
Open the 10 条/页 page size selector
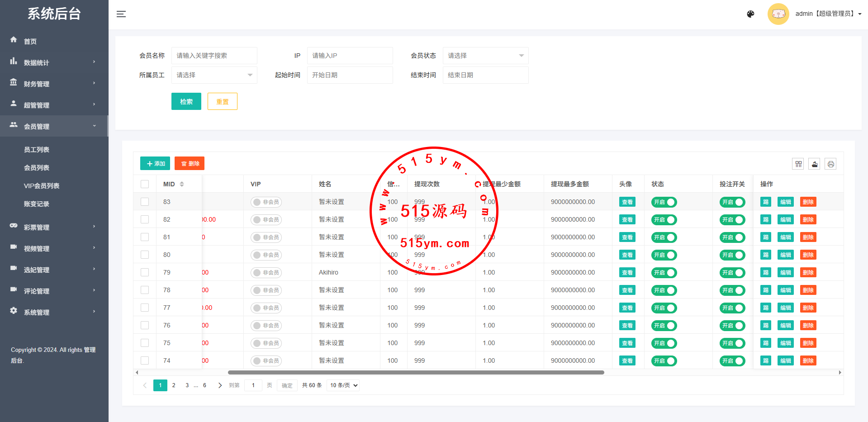[343, 385]
